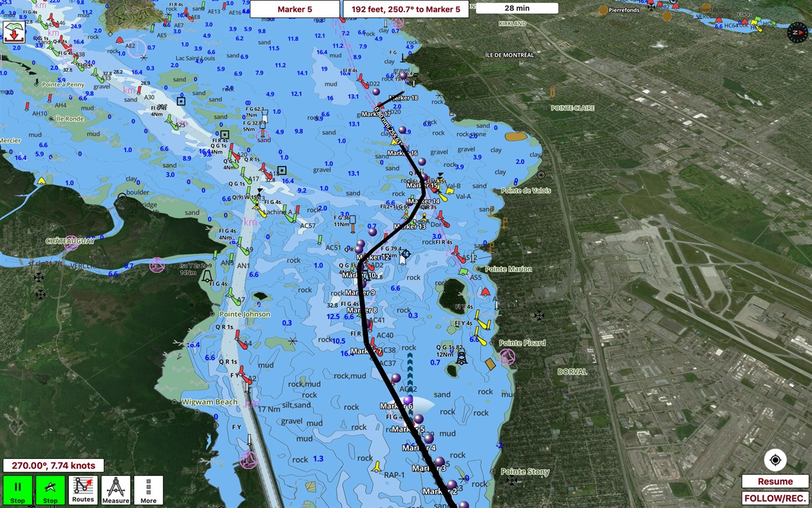Click the green pause Stop toggle

tap(17, 489)
